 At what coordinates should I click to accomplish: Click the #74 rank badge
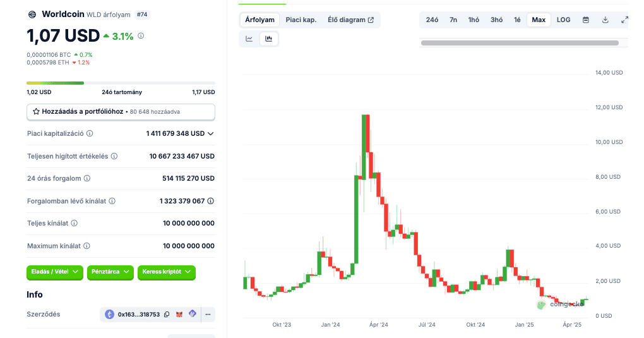[142, 15]
